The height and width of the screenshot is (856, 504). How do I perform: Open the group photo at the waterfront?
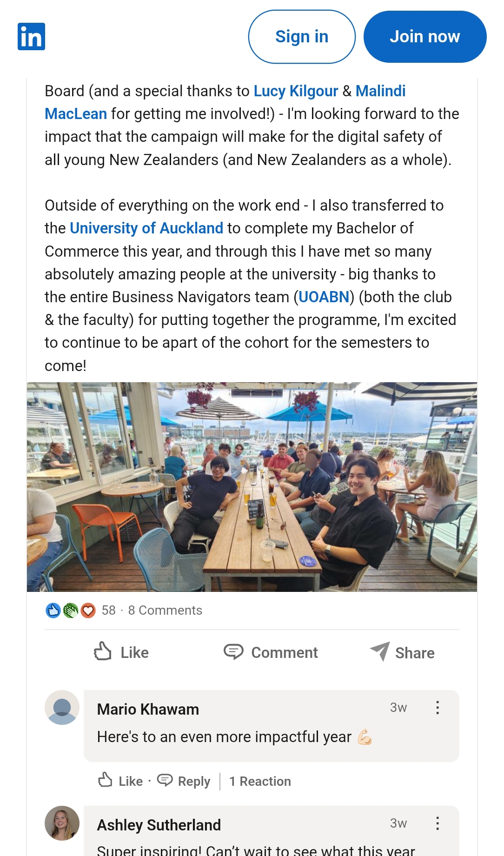(252, 487)
